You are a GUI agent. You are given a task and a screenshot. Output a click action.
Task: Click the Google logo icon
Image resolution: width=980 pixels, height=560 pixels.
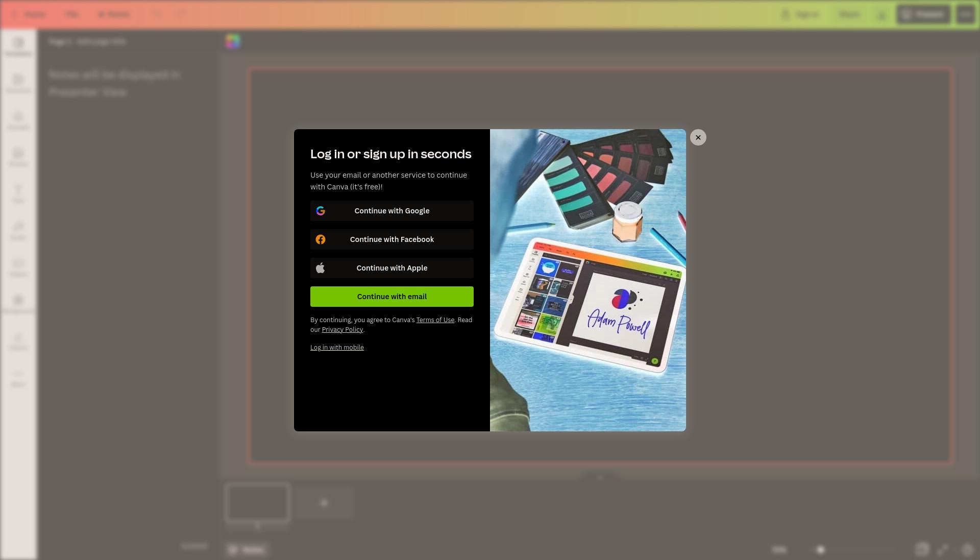[x=321, y=211]
